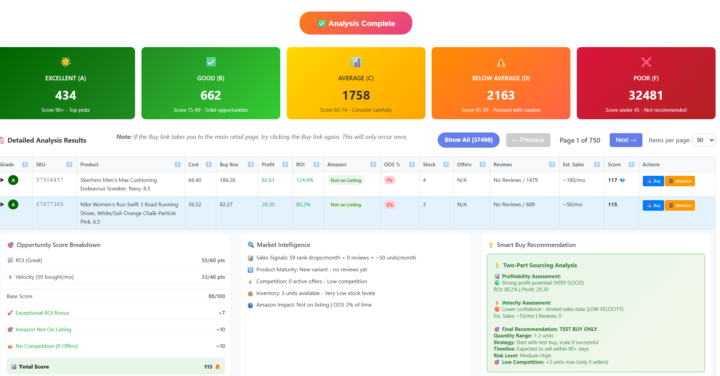Select SKU 47677365
The height and width of the screenshot is (376, 720).
point(50,204)
